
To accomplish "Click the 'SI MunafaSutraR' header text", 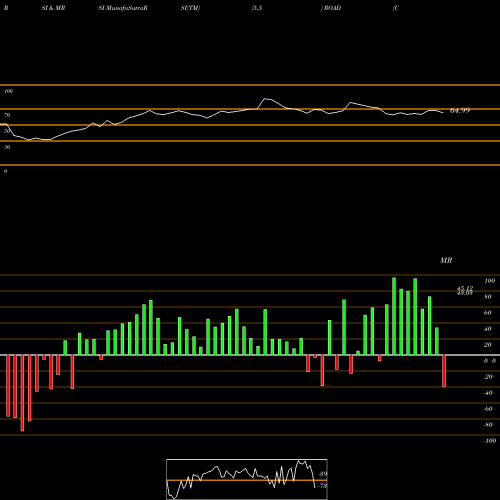I will tap(123, 8).
